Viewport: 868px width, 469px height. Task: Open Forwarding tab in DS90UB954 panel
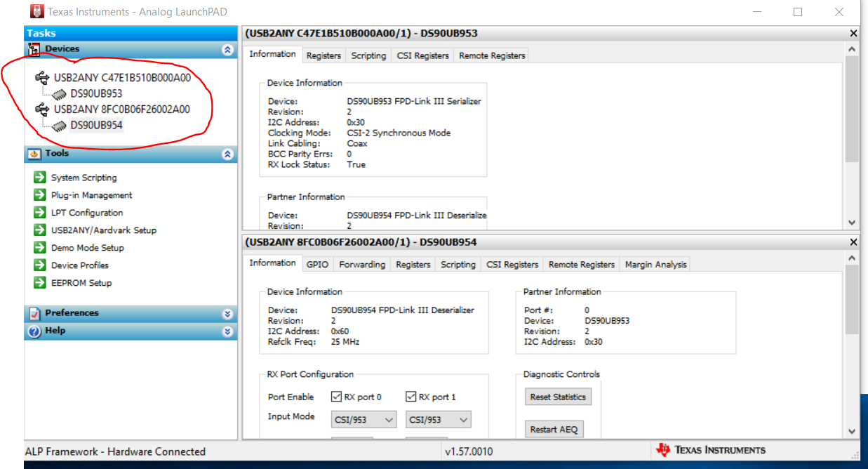(362, 265)
